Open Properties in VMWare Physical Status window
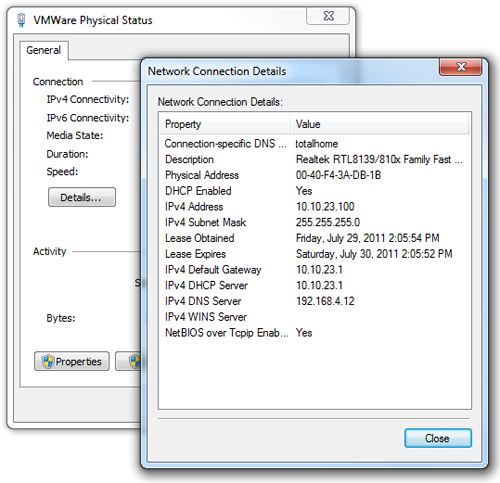Image resolution: width=500 pixels, height=483 pixels. pos(72,361)
